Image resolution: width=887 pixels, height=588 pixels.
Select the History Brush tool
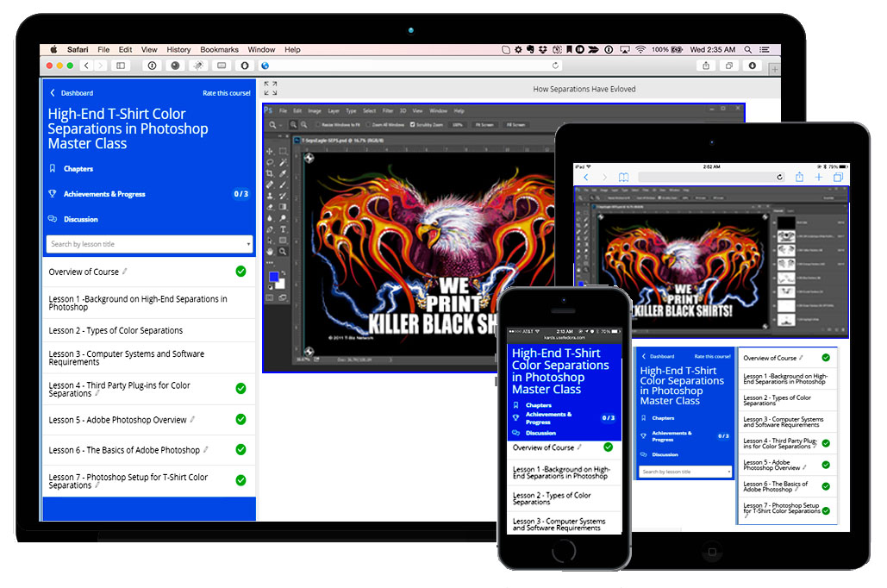click(x=283, y=196)
